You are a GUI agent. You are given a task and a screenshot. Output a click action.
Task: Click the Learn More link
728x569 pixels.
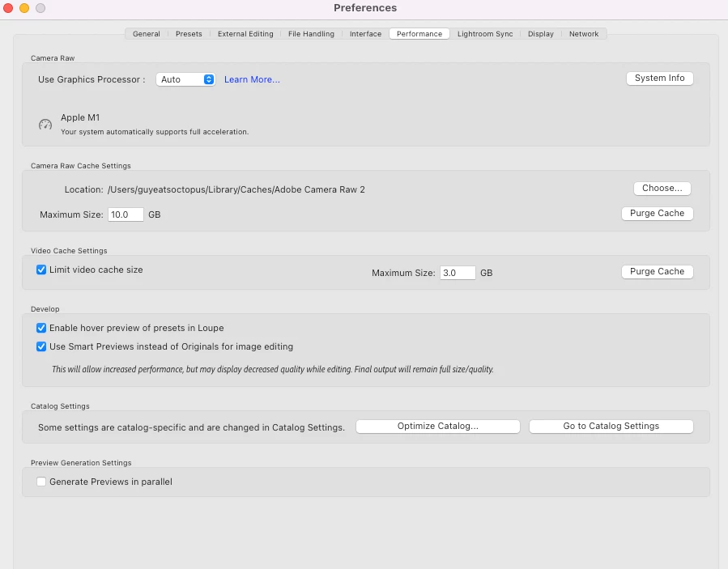[x=252, y=79]
